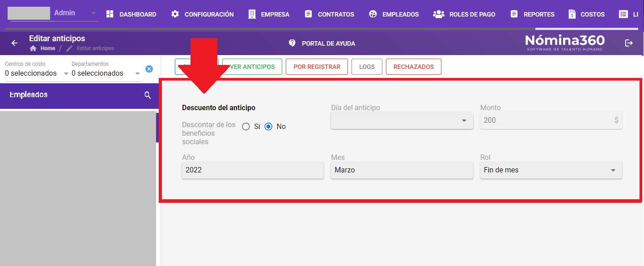Click the Home breadcrumb link

tap(48, 48)
